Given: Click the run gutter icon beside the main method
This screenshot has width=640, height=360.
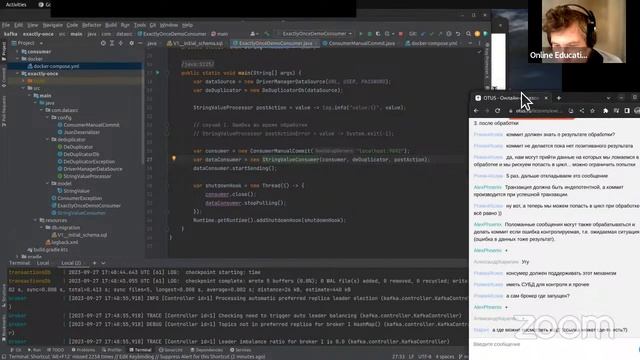Looking at the screenshot, I should tap(158, 73).
